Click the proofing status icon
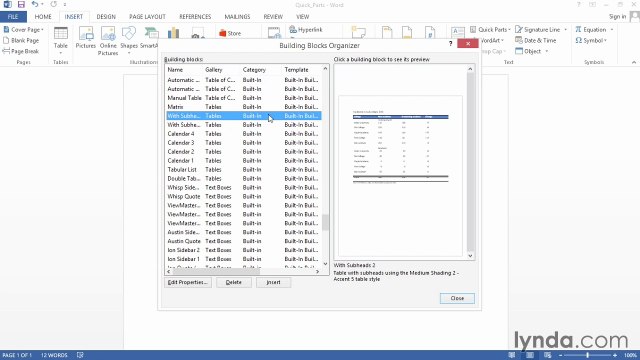640x360 pixels. click(x=80, y=355)
